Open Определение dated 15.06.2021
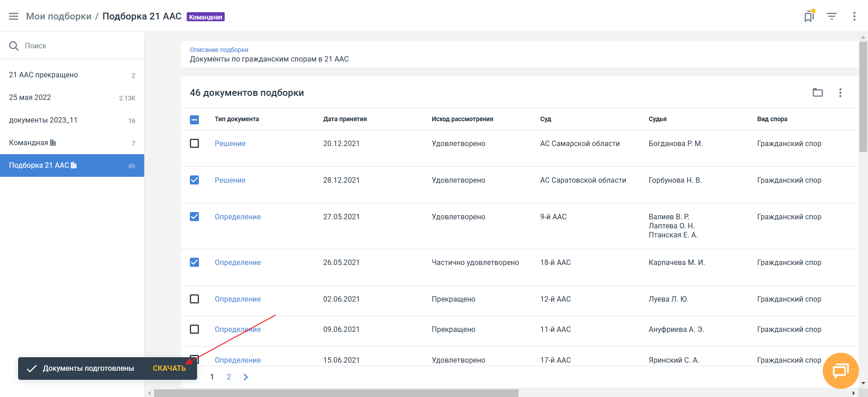Screen dimensions: 868x397 click(238, 360)
